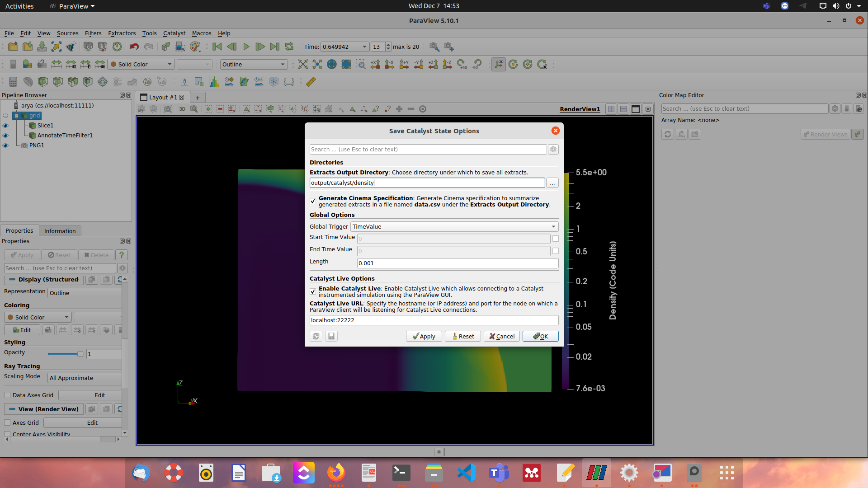Image resolution: width=868 pixels, height=488 pixels.
Task: Toggle Enable Catalyst Live checkbox
Action: 313,291
